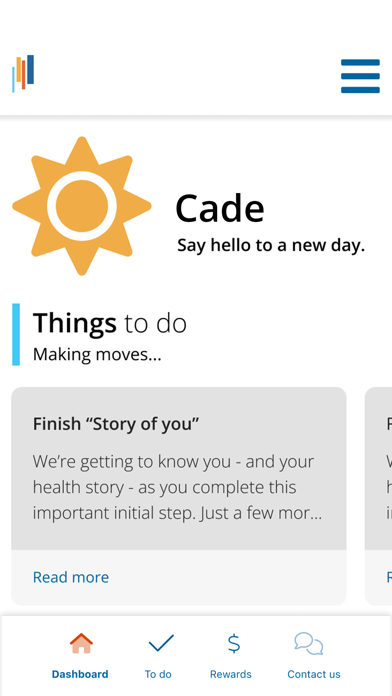Open the hamburger menu
The height and width of the screenshot is (696, 392).
[360, 76]
